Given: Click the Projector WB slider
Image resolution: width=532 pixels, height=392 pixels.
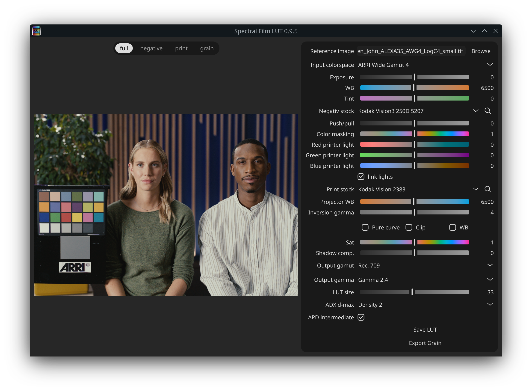Looking at the screenshot, I should [x=414, y=202].
